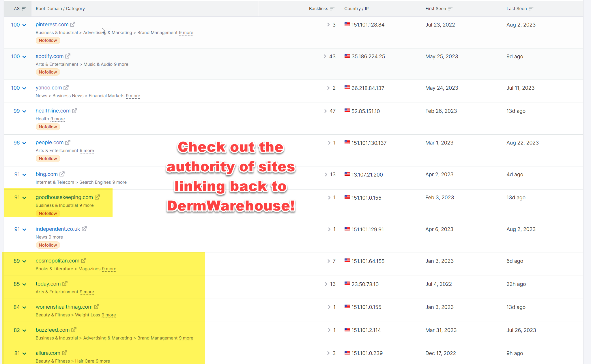The height and width of the screenshot is (364, 591).
Task: Open today.com external link icon
Action: [x=65, y=284]
